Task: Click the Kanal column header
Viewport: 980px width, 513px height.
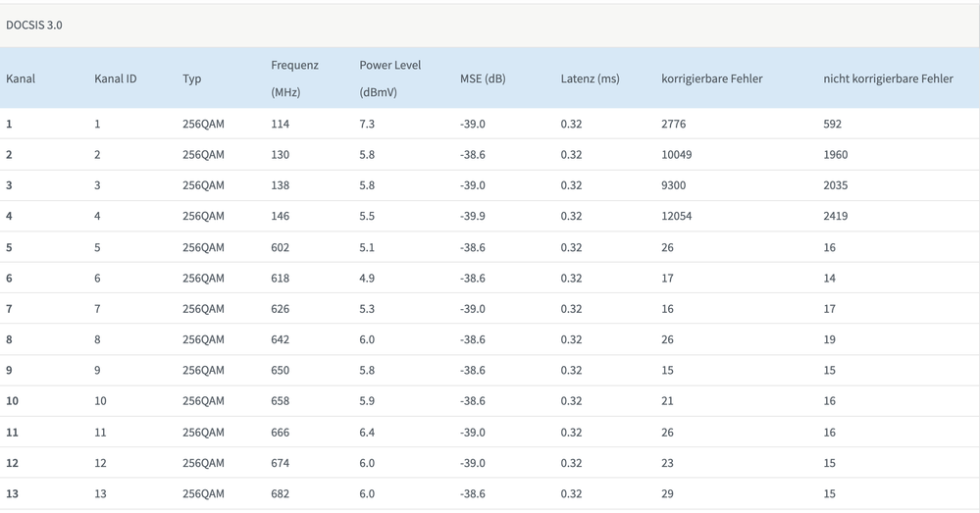Action: (x=21, y=78)
